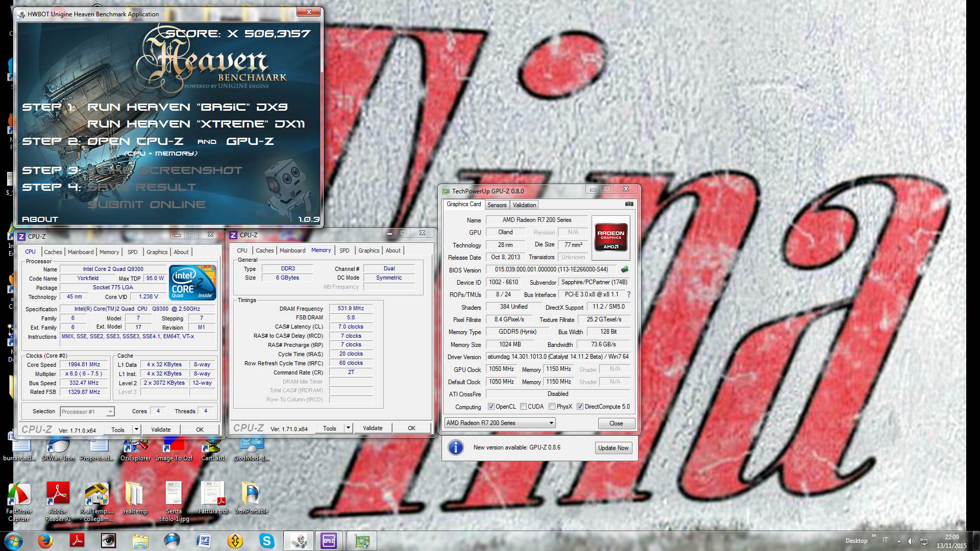Open Skype from the taskbar
The width and height of the screenshot is (980, 551).
point(266,540)
